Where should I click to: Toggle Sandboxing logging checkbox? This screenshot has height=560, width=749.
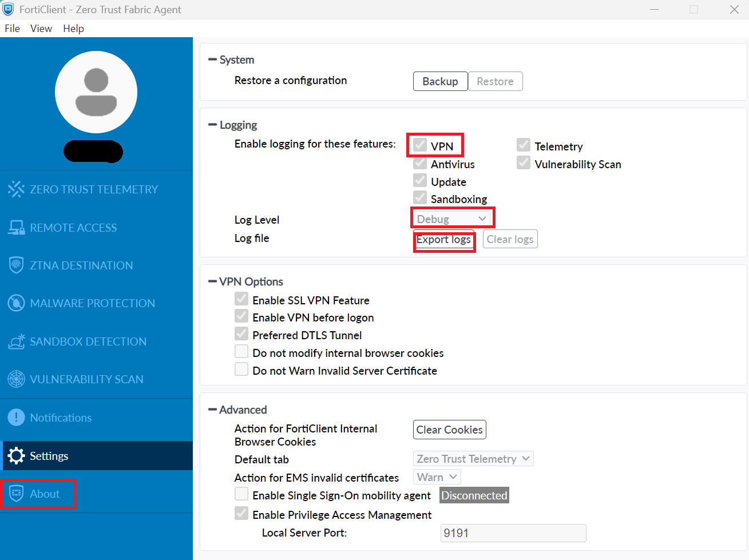click(x=420, y=198)
